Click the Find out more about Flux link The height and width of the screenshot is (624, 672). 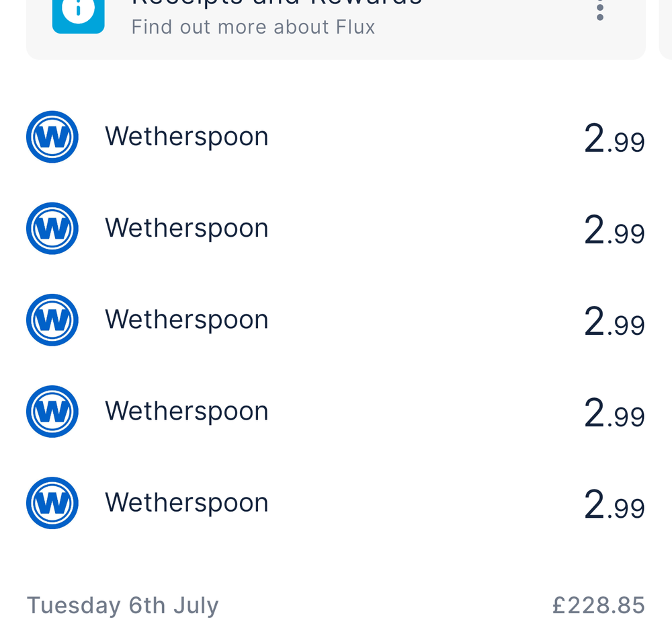coord(253,27)
